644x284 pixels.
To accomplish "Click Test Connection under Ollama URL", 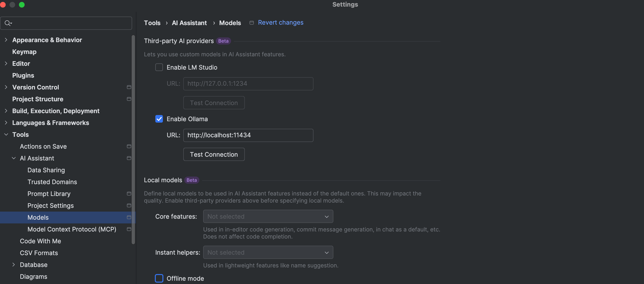I will click(214, 154).
